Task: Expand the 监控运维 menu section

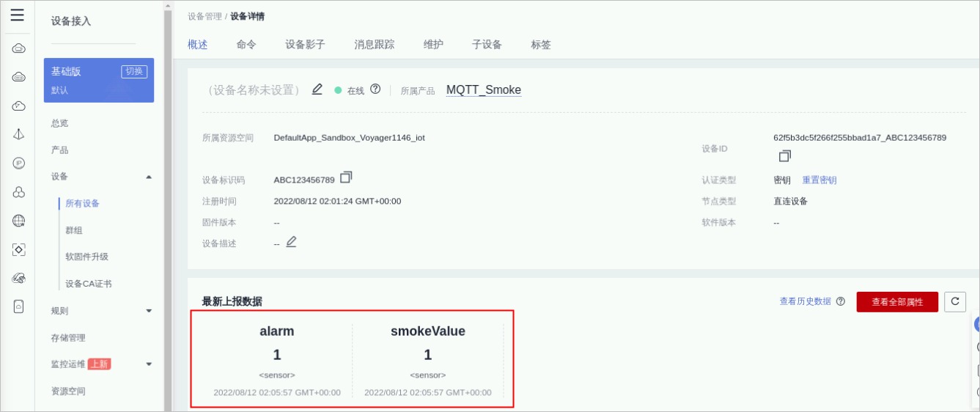Action: click(x=149, y=364)
